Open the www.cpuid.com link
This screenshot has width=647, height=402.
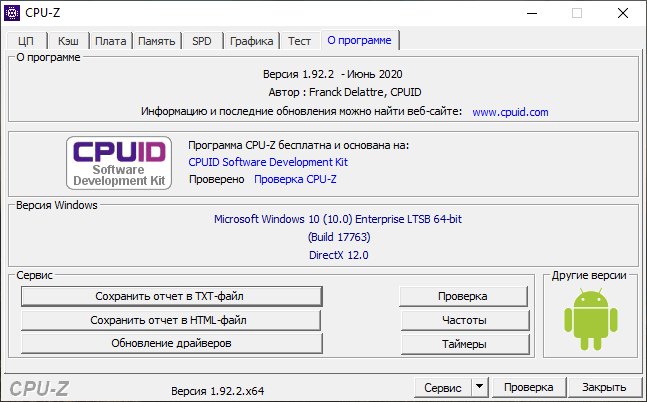(510, 112)
